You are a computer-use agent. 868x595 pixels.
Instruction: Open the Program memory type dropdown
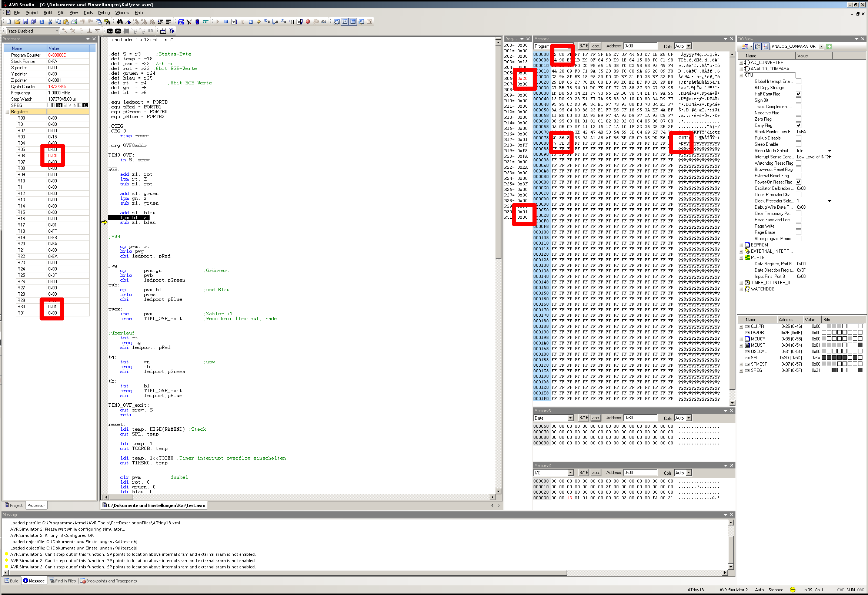571,46
